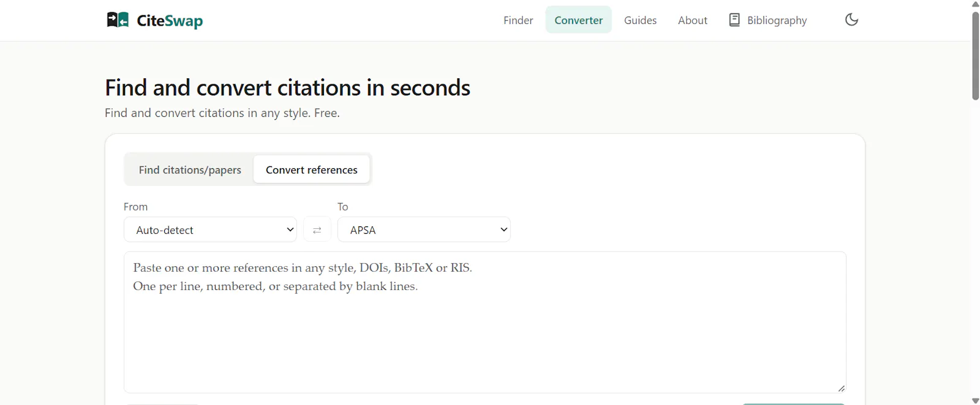This screenshot has height=405, width=980.
Task: Switch to the Find citations/papers tab
Action: click(x=190, y=169)
